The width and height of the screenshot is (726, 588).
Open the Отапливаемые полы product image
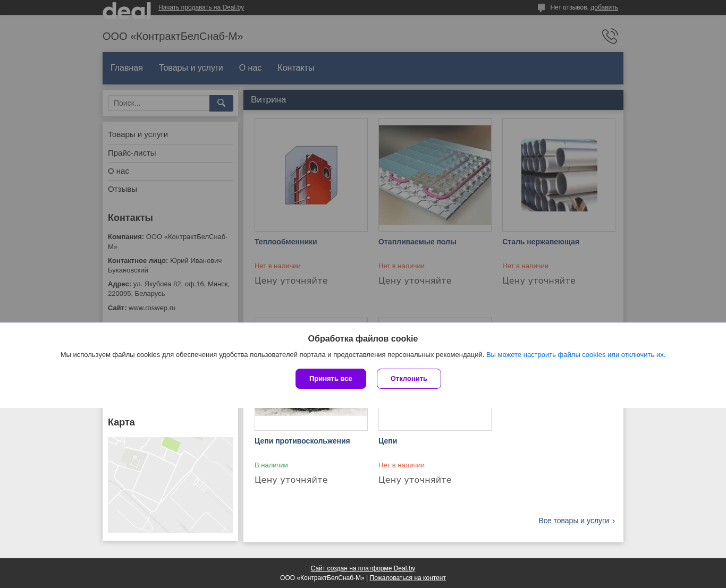[x=435, y=175]
